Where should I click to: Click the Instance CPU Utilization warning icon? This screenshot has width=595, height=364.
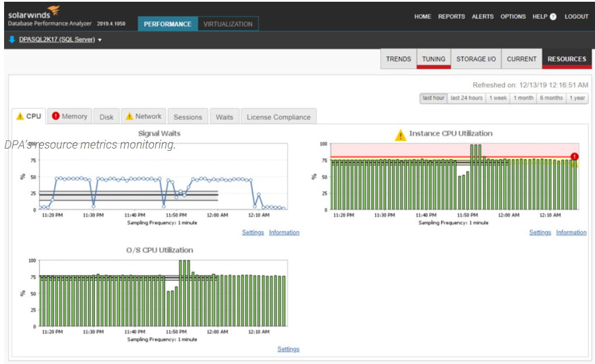click(x=400, y=135)
